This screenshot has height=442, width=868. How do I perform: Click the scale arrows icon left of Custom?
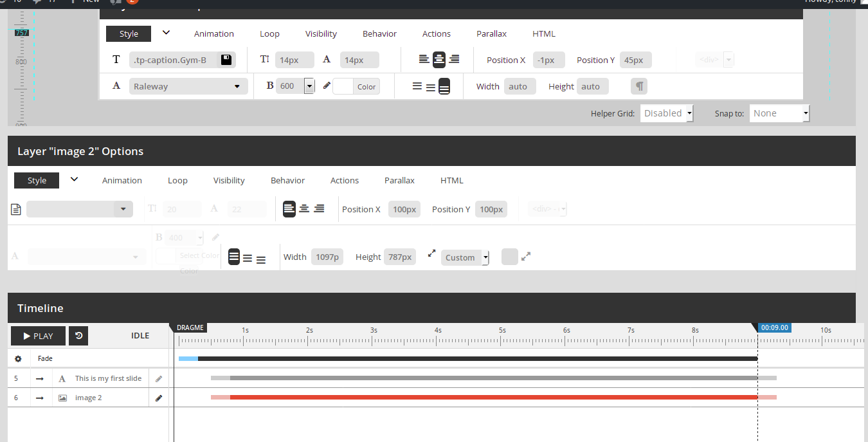(x=432, y=253)
